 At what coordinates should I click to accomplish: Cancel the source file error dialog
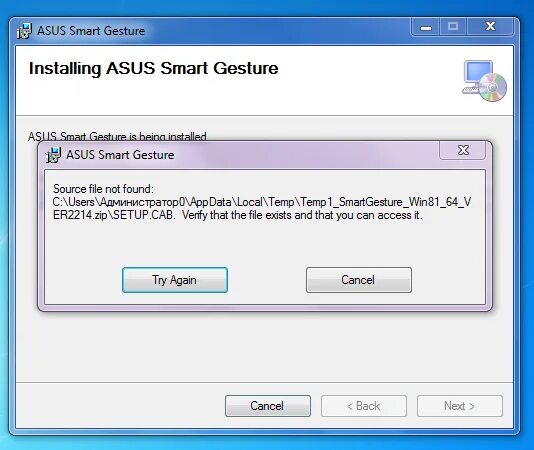(x=359, y=280)
